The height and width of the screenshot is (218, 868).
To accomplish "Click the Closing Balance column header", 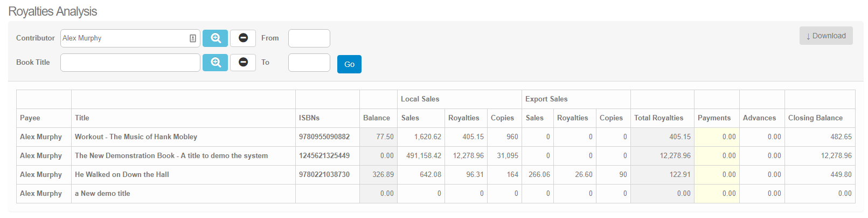I will (815, 118).
